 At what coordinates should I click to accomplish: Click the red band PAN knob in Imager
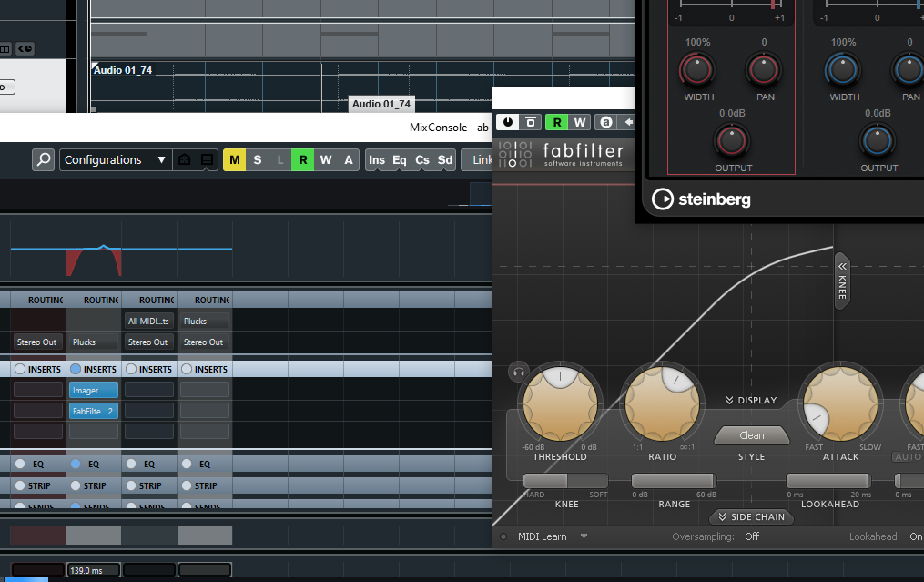pyautogui.click(x=764, y=70)
